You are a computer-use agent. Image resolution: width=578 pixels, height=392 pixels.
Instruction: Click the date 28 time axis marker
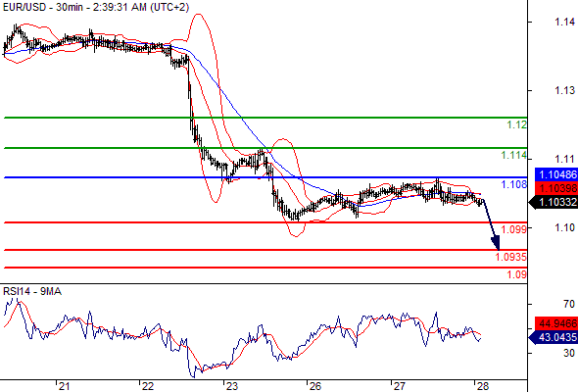coord(483,386)
